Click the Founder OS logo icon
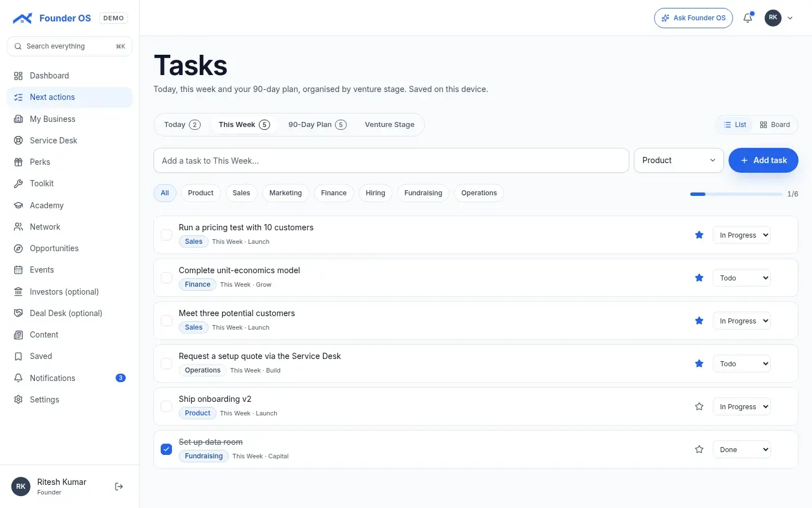 point(22,18)
